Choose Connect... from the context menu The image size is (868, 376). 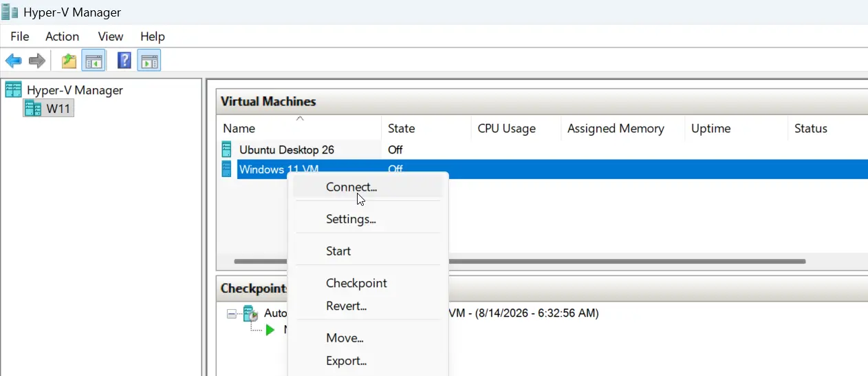(x=368, y=187)
